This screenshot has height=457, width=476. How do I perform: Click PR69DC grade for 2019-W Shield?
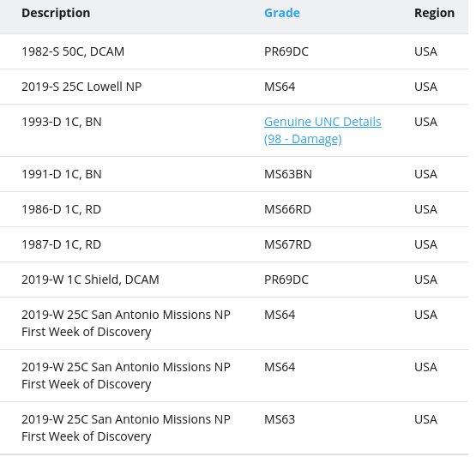[x=286, y=280]
